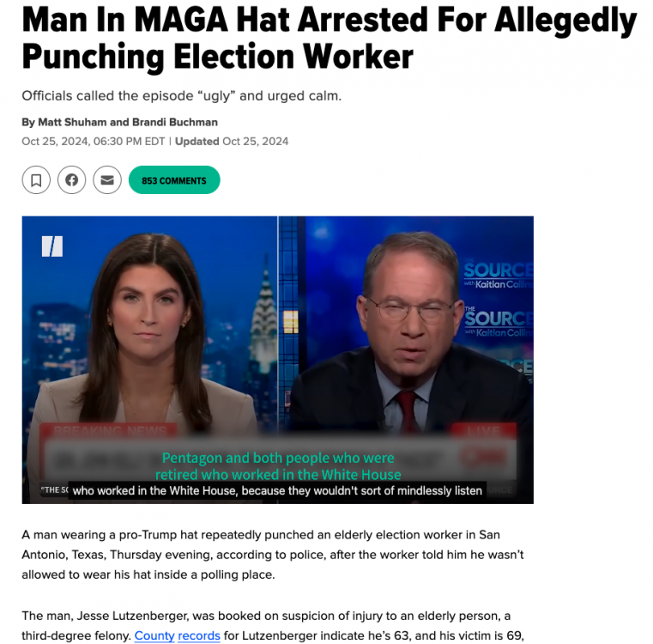Follow the "records" hyperlink
The height and width of the screenshot is (644, 653).
199,635
